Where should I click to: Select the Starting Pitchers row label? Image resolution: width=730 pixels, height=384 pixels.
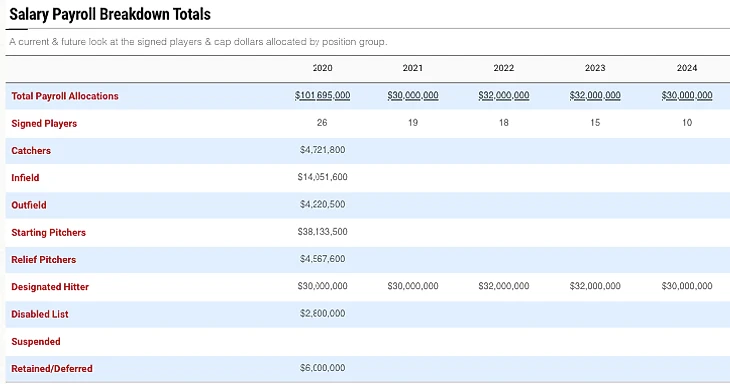pos(48,232)
